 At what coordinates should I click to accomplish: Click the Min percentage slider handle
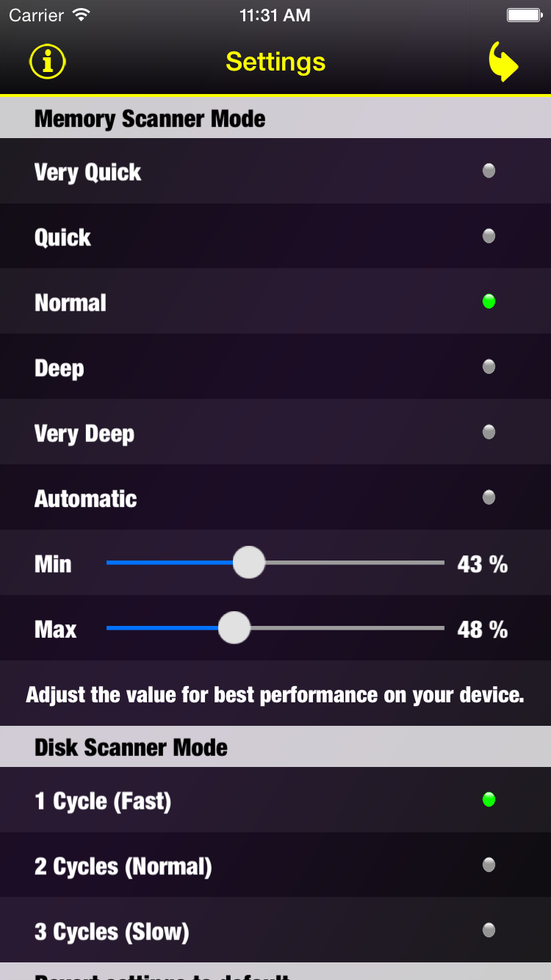click(x=248, y=562)
